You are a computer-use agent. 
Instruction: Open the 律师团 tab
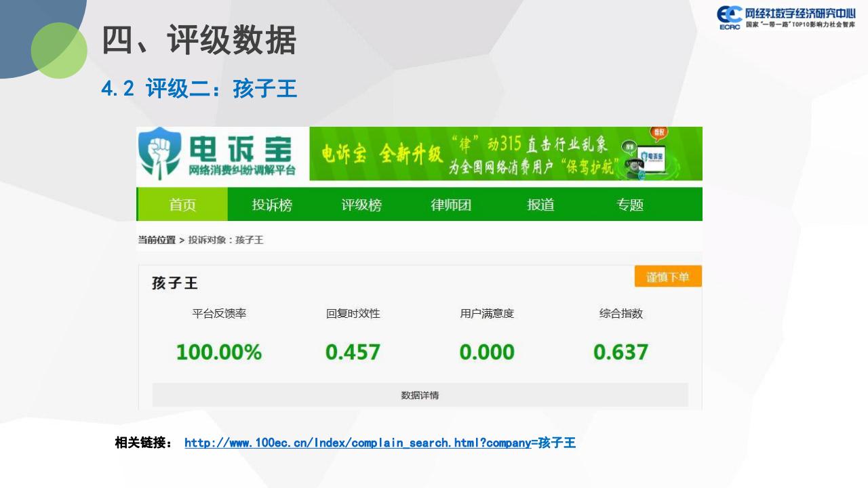(x=451, y=205)
